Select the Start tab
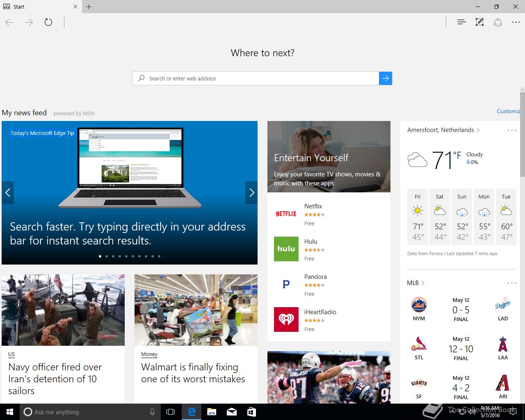The image size is (525, 420). click(41, 7)
